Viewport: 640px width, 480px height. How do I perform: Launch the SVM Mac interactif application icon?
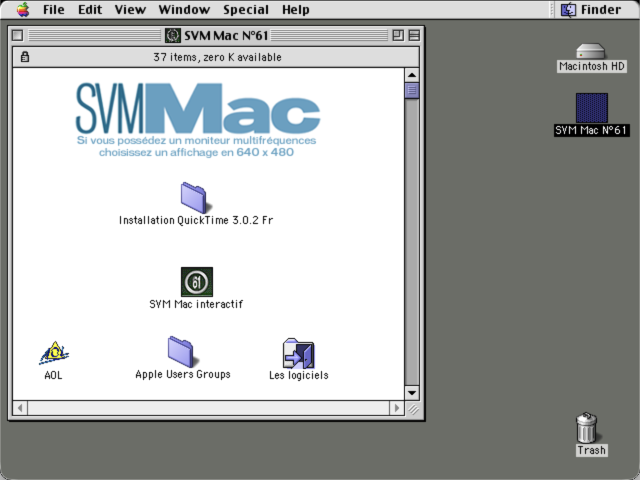click(197, 282)
